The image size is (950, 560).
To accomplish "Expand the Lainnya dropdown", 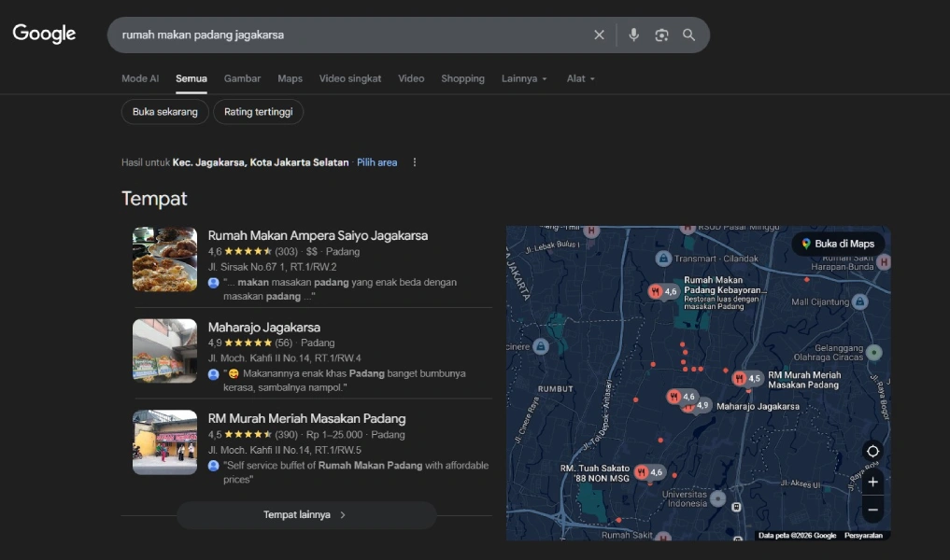I will click(x=524, y=78).
